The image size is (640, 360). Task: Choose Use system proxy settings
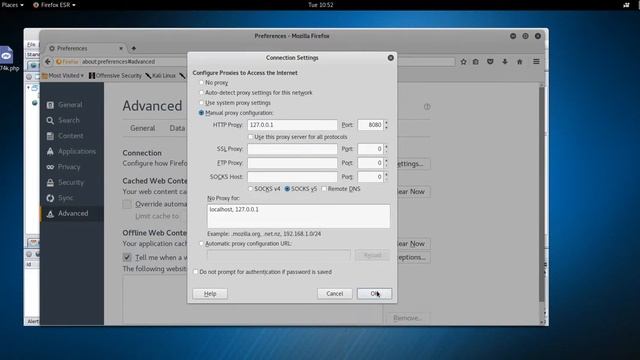pyautogui.click(x=201, y=103)
